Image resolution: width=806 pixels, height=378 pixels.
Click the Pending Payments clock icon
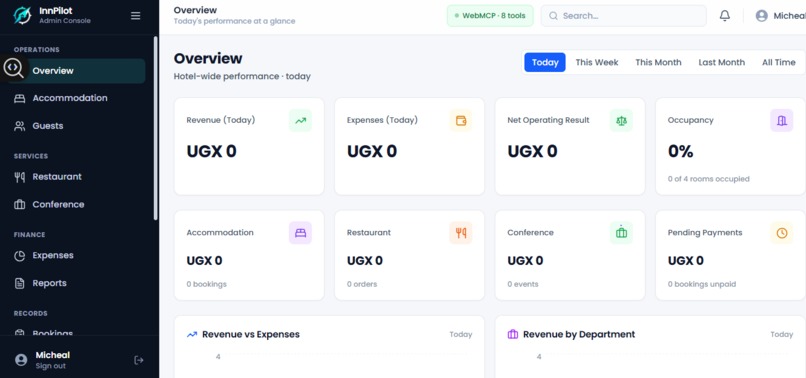point(781,233)
